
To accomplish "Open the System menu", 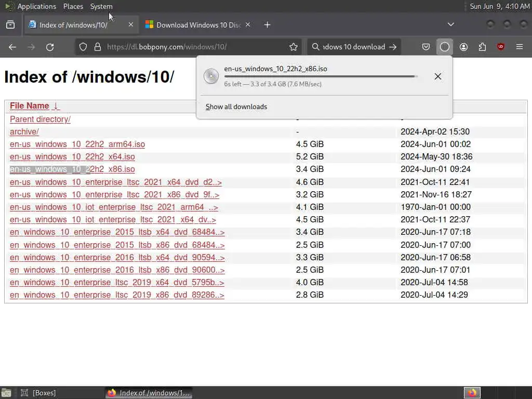I will point(101,6).
